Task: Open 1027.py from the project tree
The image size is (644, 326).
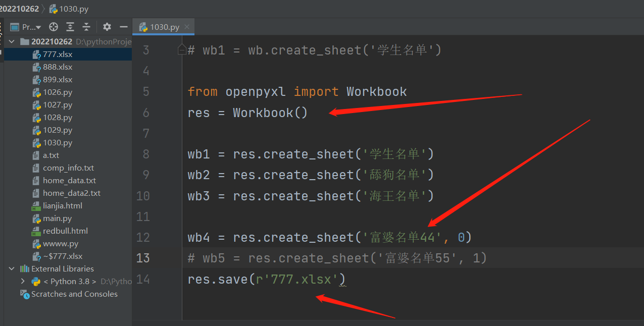Action: pyautogui.click(x=58, y=105)
